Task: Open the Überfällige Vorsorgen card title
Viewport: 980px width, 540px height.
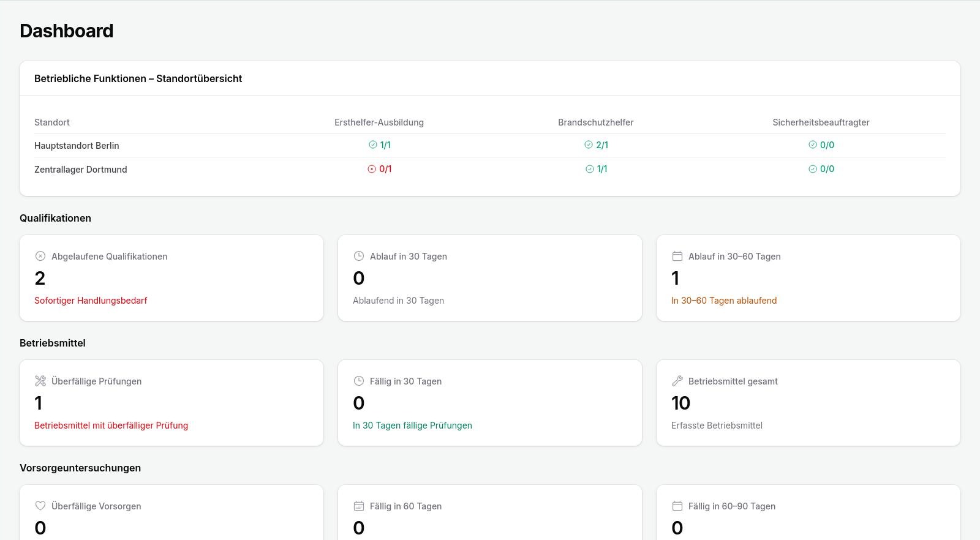Action: tap(96, 506)
